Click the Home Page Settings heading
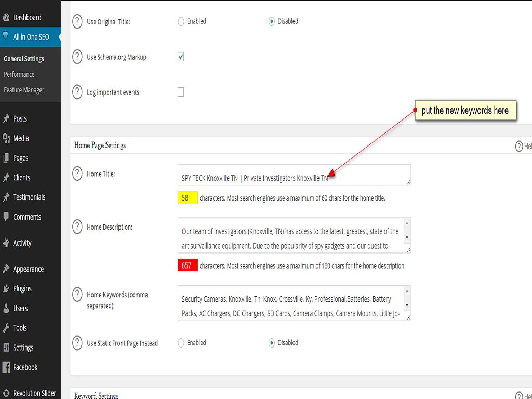 pyautogui.click(x=100, y=145)
